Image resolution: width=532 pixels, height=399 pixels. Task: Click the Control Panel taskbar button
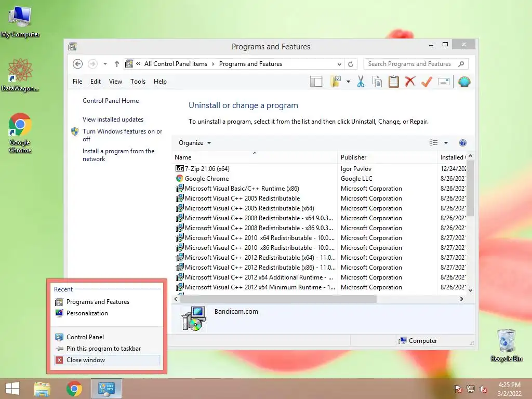click(x=107, y=389)
